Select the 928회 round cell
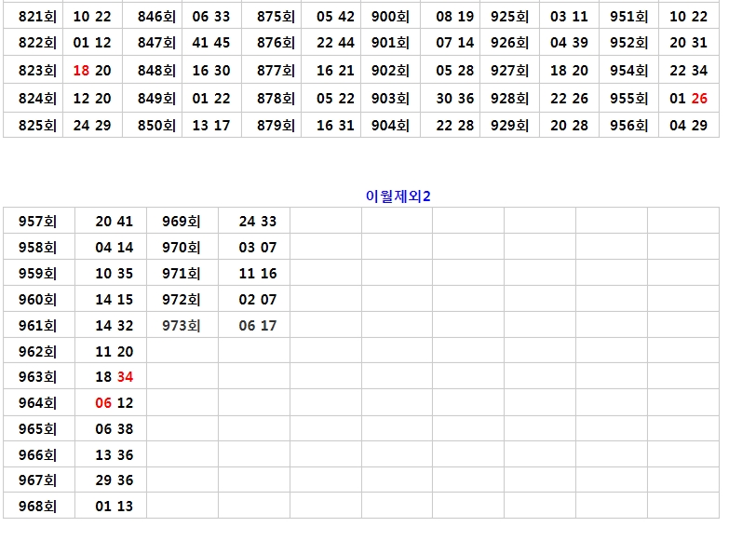The width and height of the screenshot is (756, 541). point(509,98)
